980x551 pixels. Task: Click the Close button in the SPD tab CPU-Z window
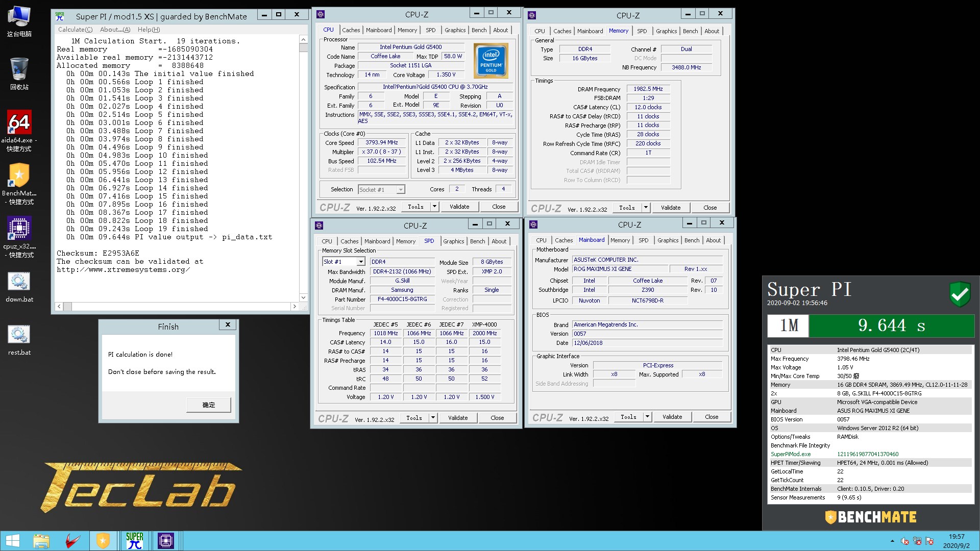tap(497, 418)
